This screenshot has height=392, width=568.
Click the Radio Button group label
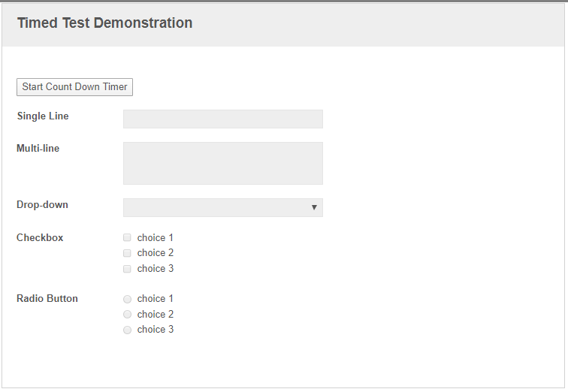click(x=47, y=298)
